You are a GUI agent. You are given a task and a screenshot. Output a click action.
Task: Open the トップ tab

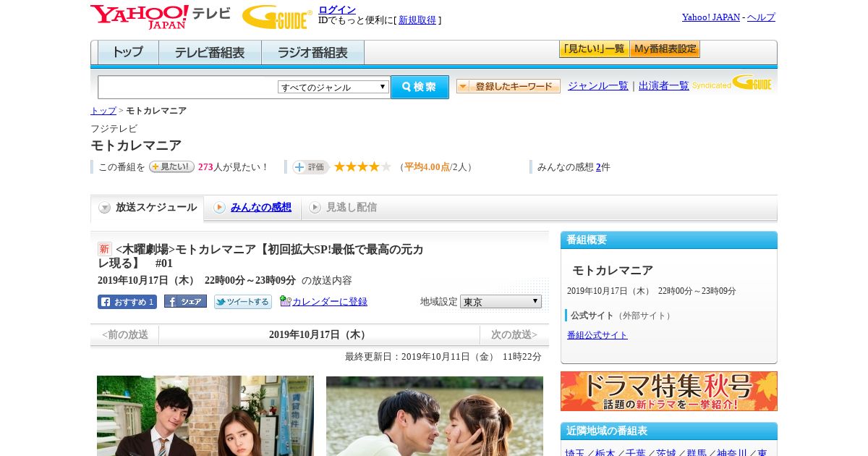point(128,52)
